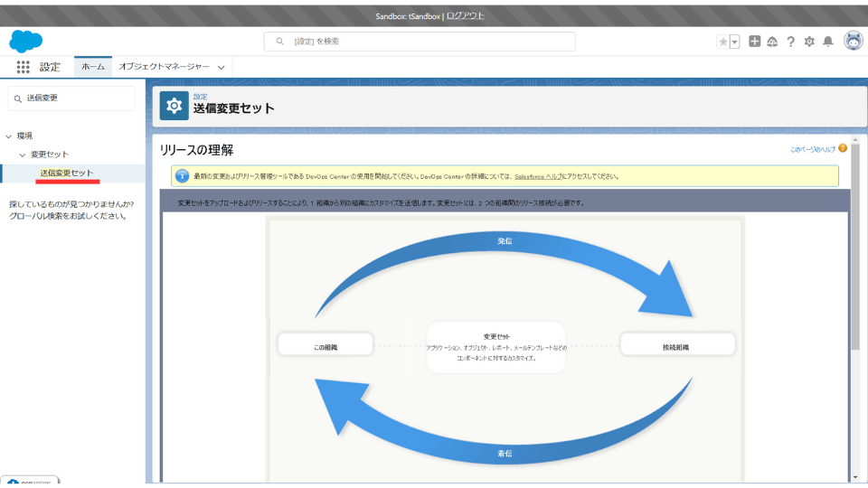Click the Global Actions plus icon

click(x=755, y=42)
